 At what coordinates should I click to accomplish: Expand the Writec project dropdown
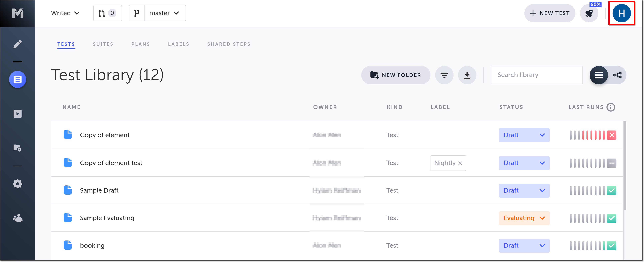click(65, 13)
